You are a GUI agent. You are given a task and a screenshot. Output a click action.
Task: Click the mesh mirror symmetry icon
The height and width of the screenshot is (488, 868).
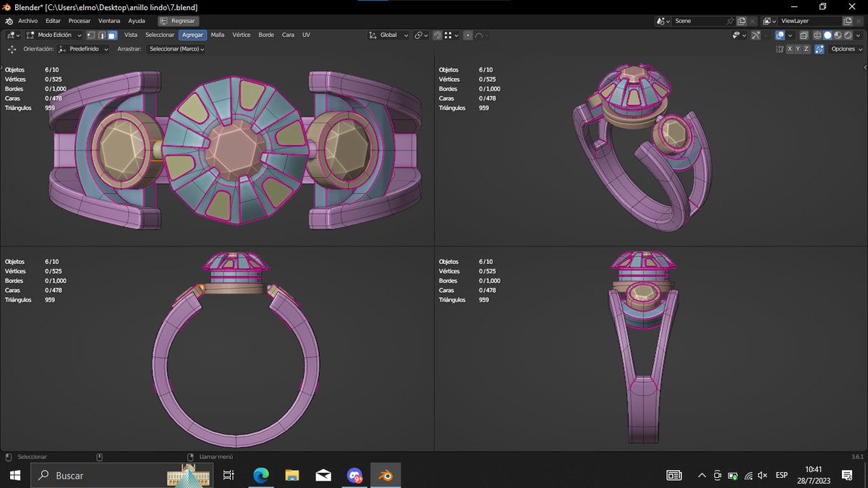[780, 49]
